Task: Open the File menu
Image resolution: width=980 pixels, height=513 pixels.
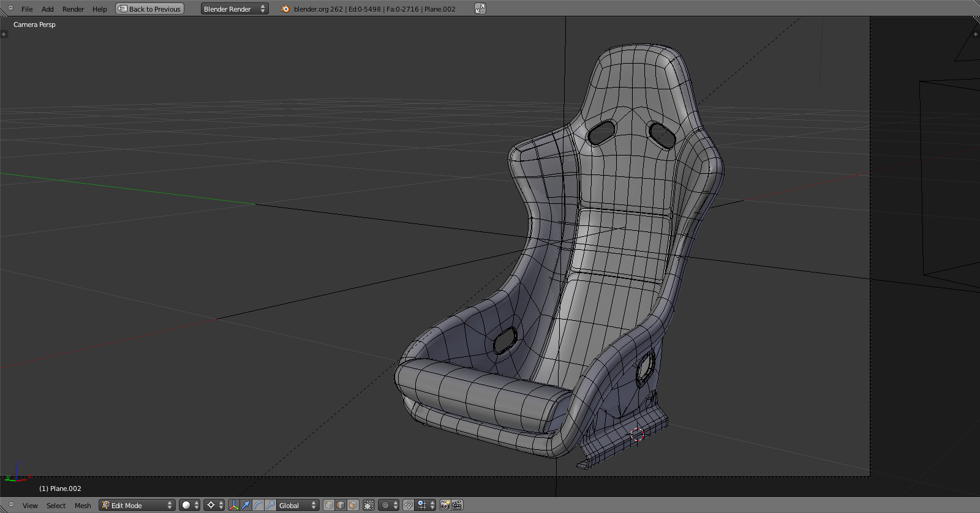Action: click(x=27, y=9)
